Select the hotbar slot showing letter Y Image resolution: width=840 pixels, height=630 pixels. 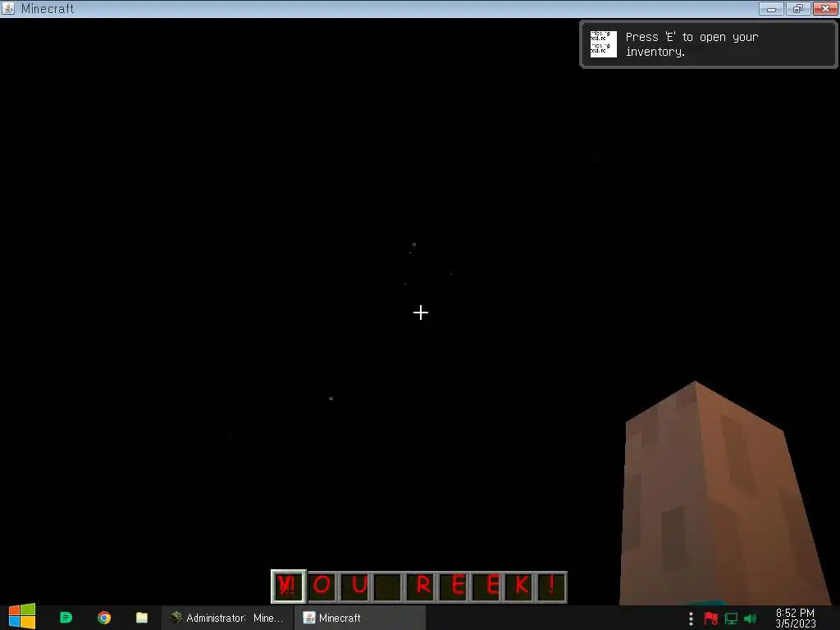(289, 586)
